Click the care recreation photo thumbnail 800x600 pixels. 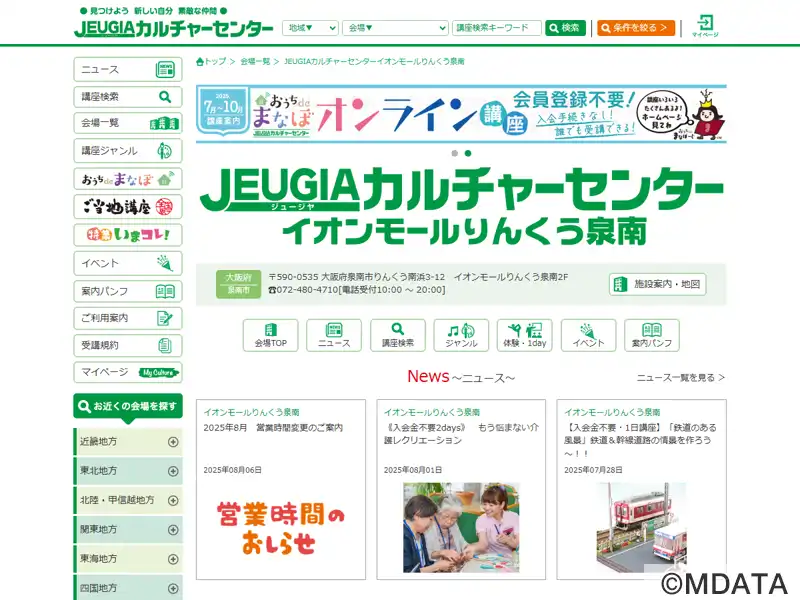[461, 528]
